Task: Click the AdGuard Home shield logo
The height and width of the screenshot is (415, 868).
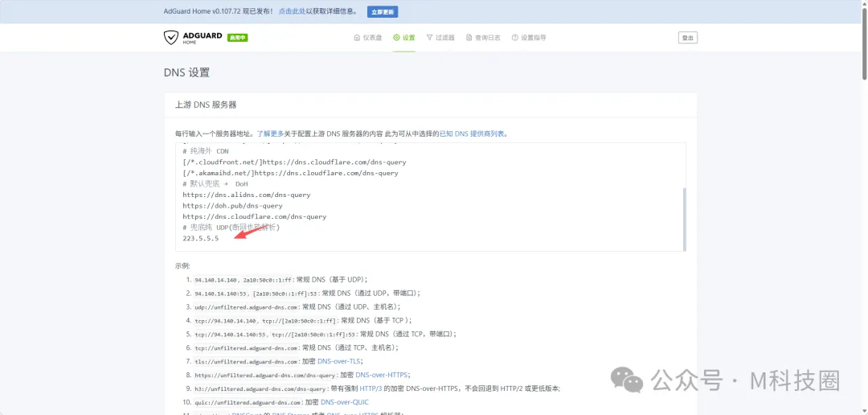Action: tap(171, 38)
